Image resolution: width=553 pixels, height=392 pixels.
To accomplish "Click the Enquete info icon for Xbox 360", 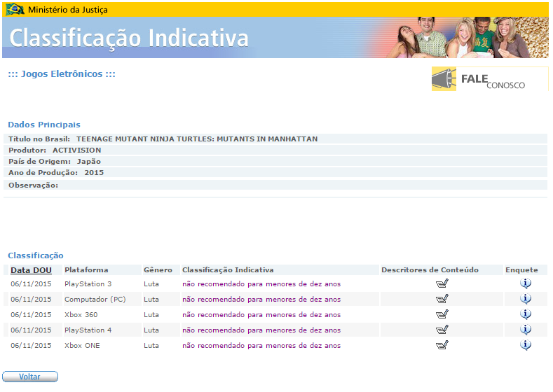I will point(526,314).
